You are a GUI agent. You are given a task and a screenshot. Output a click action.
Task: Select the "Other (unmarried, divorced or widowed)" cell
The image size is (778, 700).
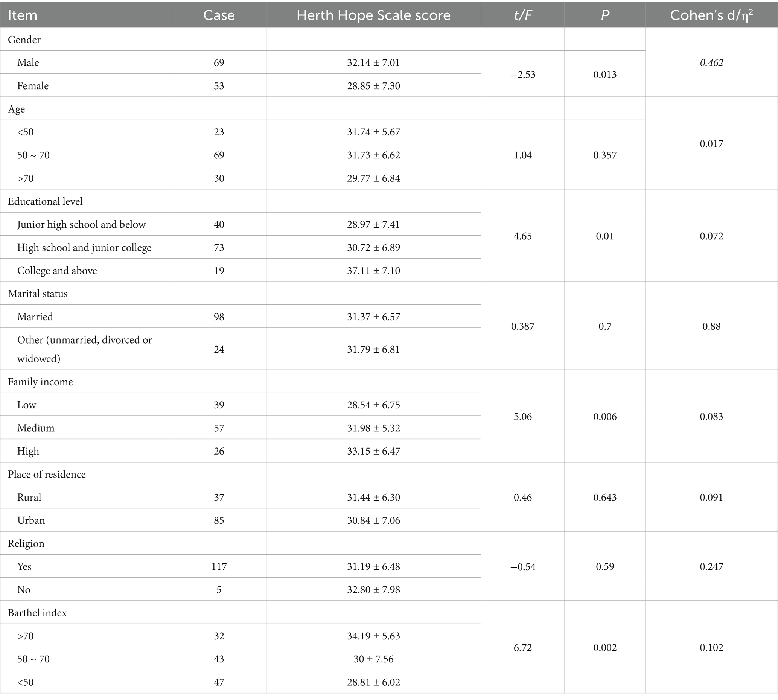84,349
